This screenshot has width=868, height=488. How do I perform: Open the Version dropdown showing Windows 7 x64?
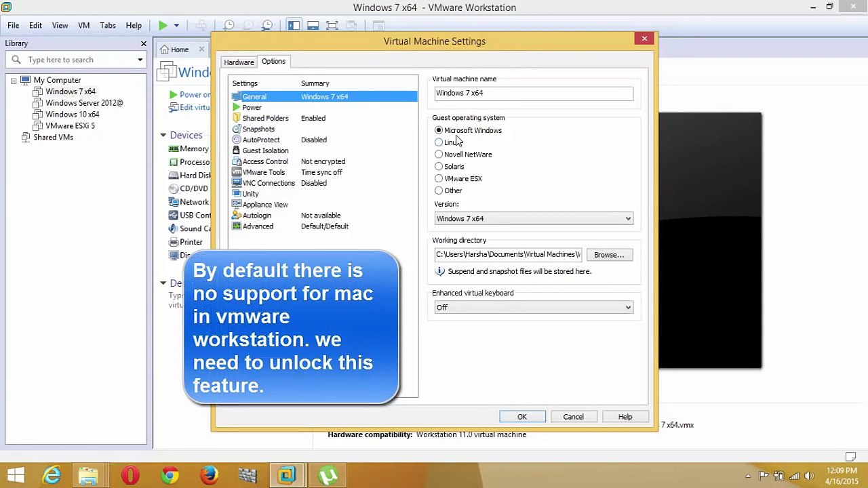pyautogui.click(x=534, y=219)
